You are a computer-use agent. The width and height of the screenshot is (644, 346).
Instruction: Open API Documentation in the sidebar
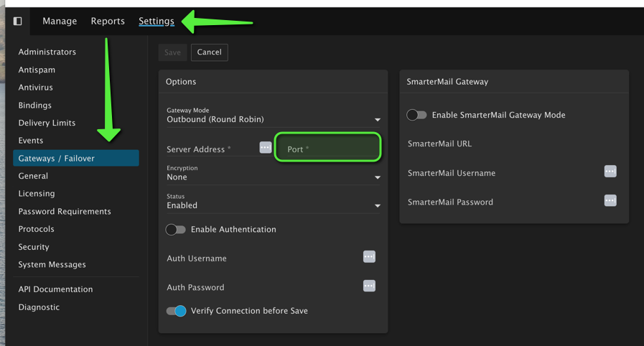[x=55, y=289]
